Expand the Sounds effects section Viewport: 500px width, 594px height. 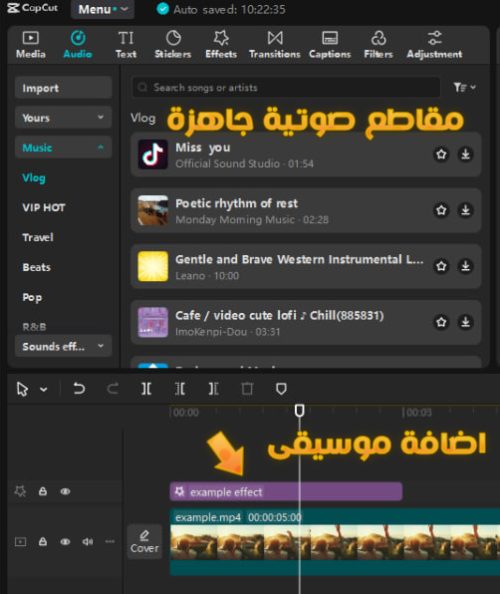coord(63,346)
